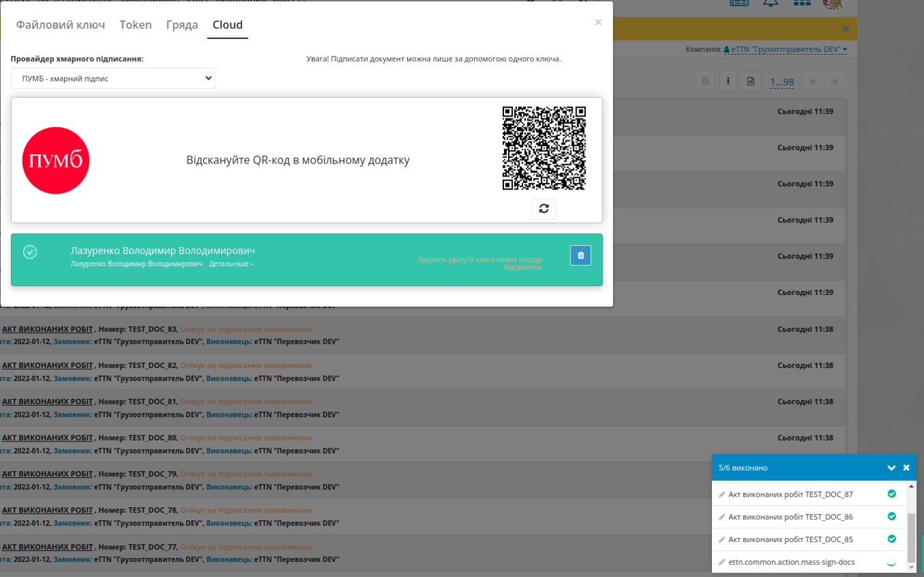The height and width of the screenshot is (577, 924).
Task: Click progress panel scrollbar down arrow
Action: pos(911,567)
